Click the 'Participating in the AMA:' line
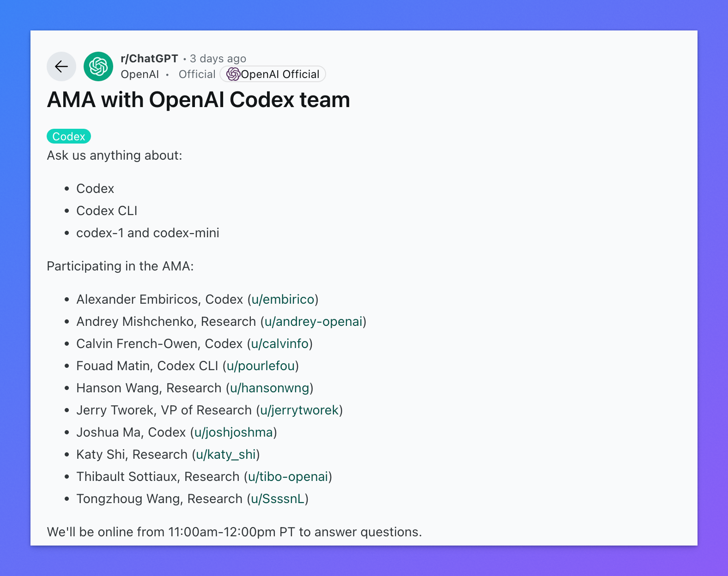This screenshot has height=576, width=728. [120, 266]
